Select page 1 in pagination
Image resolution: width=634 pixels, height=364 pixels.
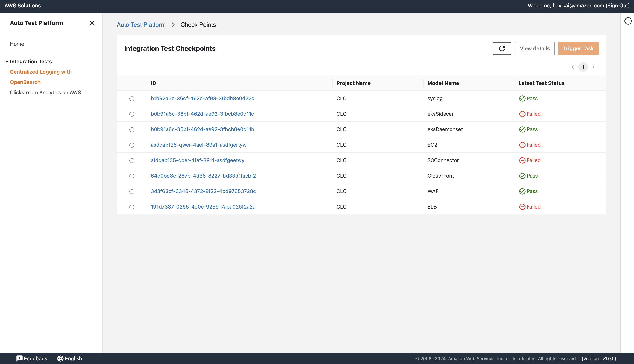[583, 67]
